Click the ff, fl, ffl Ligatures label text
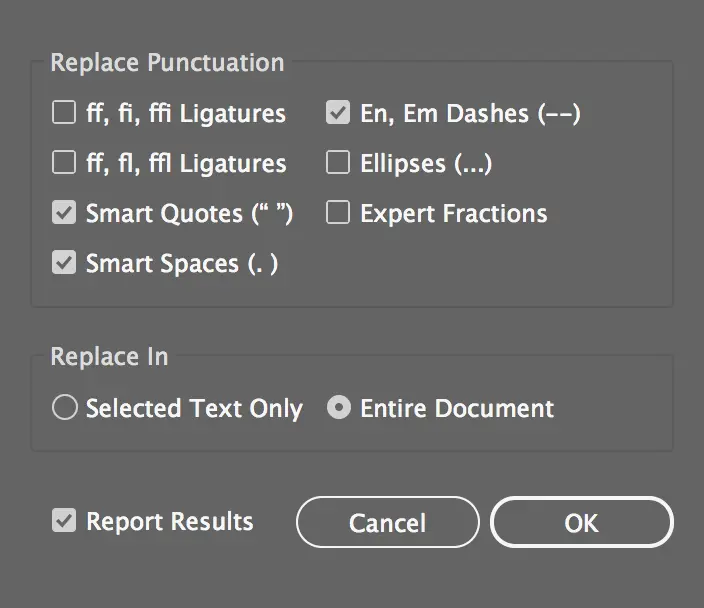This screenshot has height=608, width=704. click(186, 163)
